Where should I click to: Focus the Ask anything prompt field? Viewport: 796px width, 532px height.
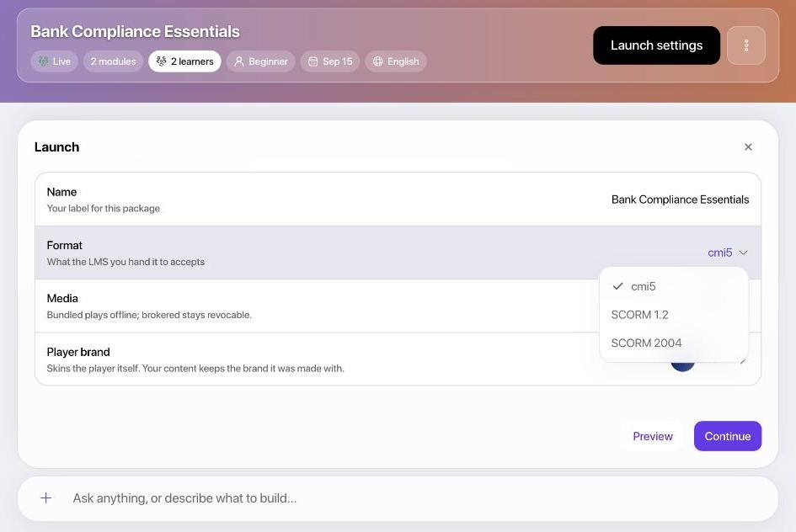pyautogui.click(x=398, y=498)
